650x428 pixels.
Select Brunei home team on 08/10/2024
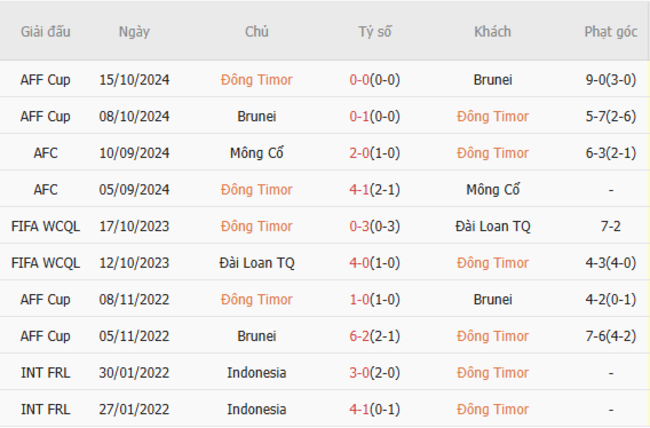coord(257,116)
